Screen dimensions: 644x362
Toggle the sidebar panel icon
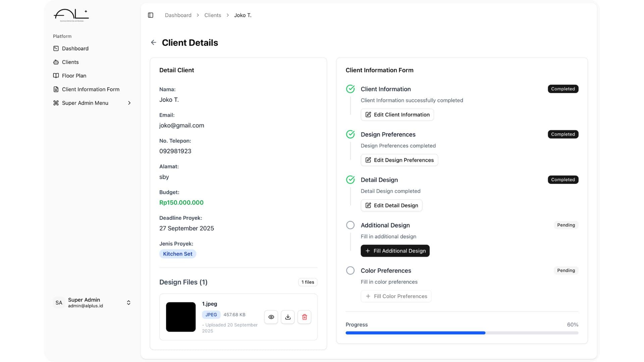[151, 15]
